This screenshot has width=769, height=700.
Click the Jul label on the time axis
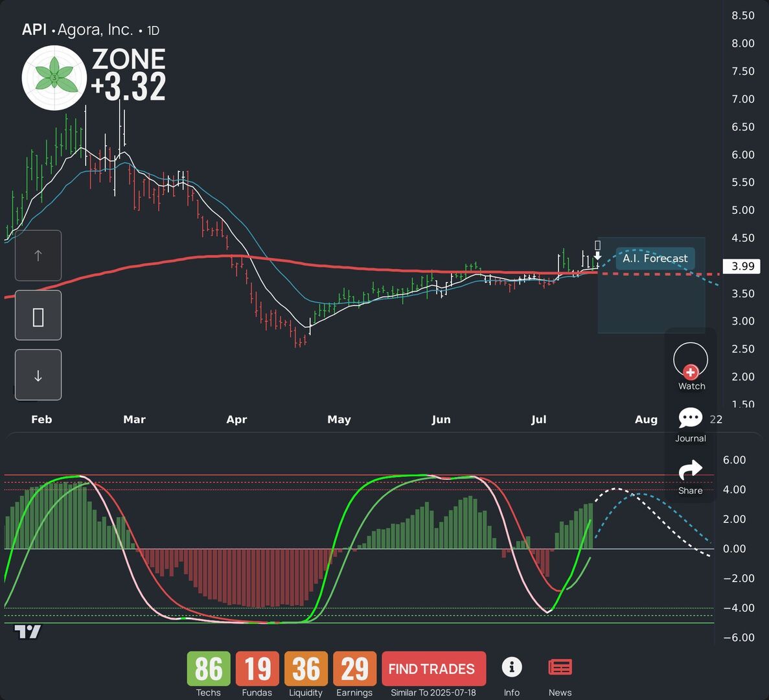pyautogui.click(x=538, y=419)
